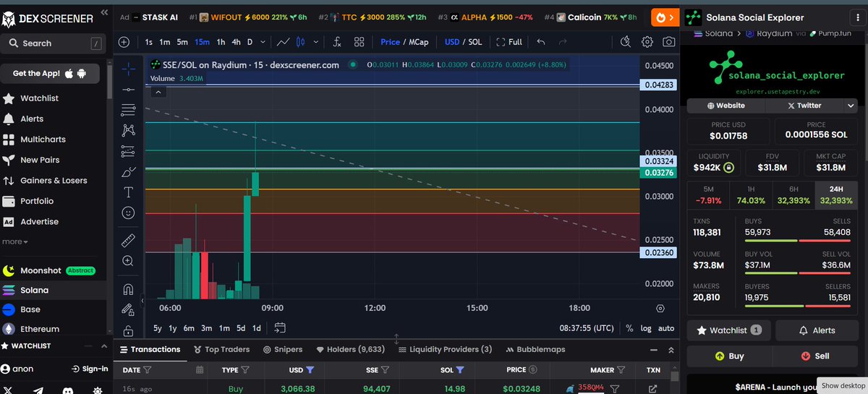Activate the chart zoom-in tool
Screen dimensions: 868x394
(x=128, y=261)
